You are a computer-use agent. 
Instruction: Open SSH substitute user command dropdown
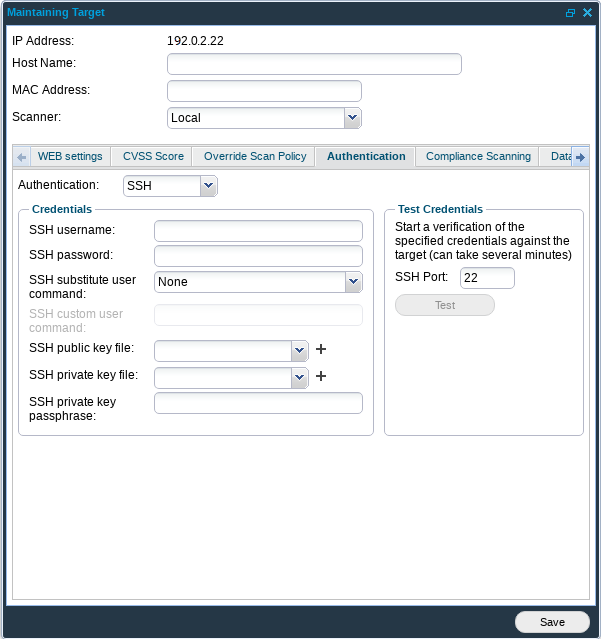tap(353, 282)
